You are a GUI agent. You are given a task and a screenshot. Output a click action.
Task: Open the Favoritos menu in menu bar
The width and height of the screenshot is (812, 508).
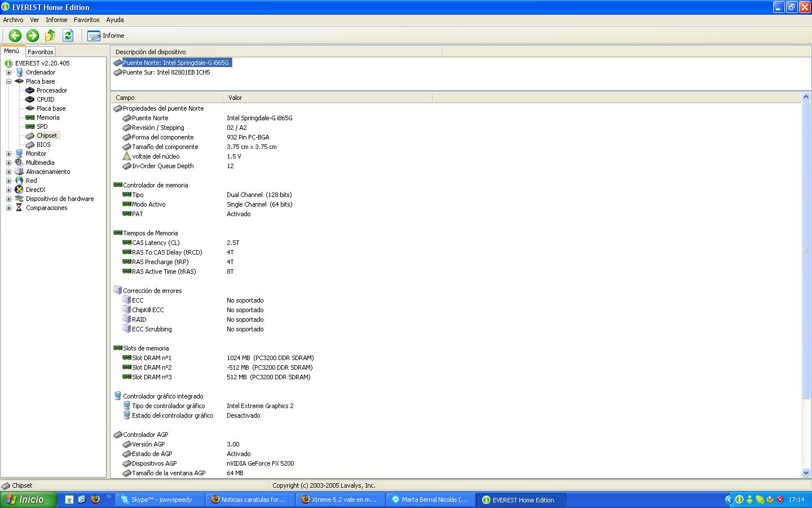[87, 20]
